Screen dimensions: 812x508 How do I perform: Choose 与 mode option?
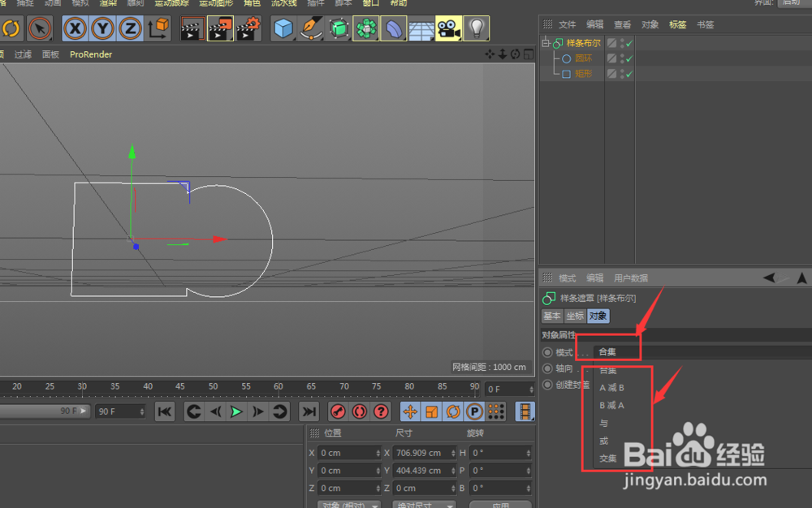click(x=604, y=423)
